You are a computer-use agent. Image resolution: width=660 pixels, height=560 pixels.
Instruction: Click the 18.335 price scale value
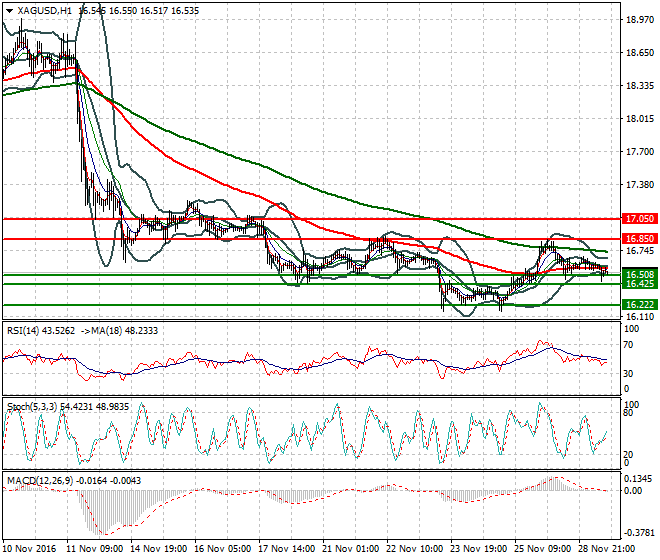pyautogui.click(x=640, y=86)
